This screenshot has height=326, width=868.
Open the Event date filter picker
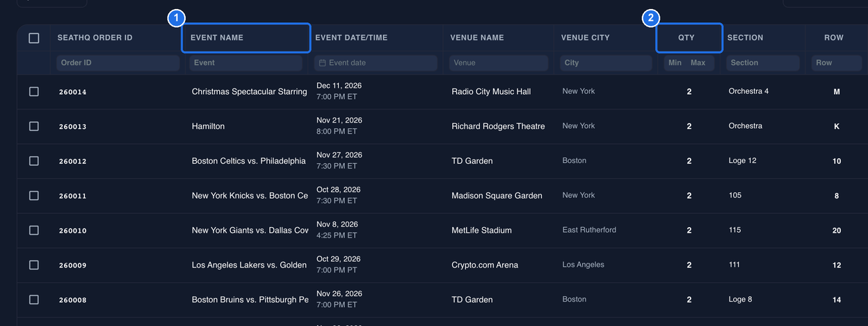376,63
